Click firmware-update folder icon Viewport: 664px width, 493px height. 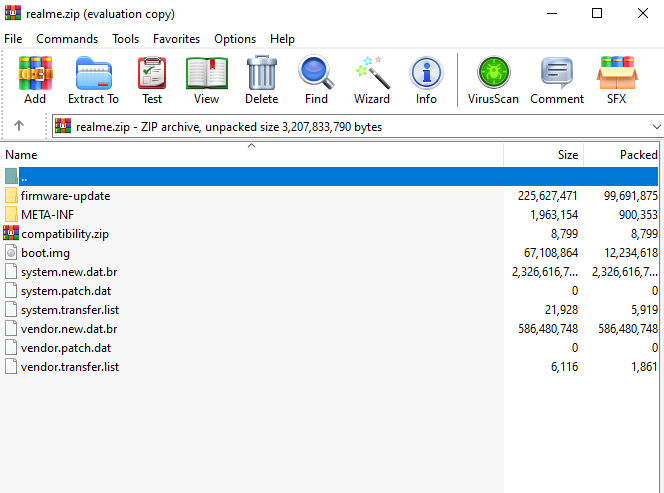click(11, 196)
